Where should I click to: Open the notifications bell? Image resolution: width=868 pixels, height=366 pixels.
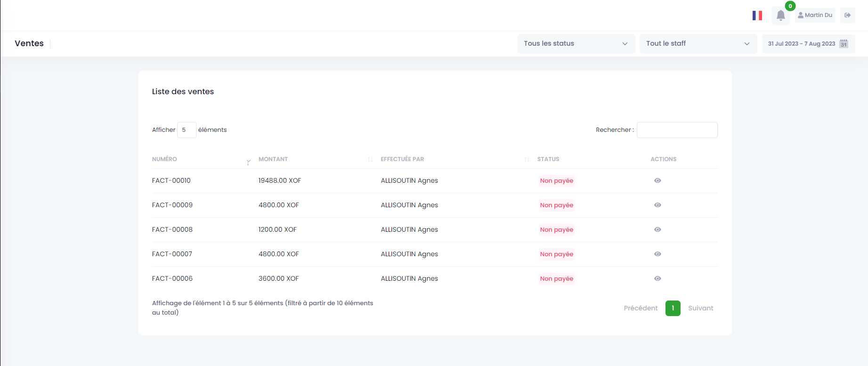click(x=780, y=16)
